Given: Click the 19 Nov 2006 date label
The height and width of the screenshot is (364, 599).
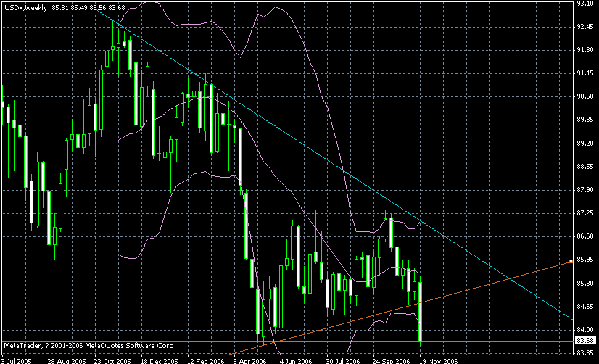Looking at the screenshot, I should click(438, 361).
